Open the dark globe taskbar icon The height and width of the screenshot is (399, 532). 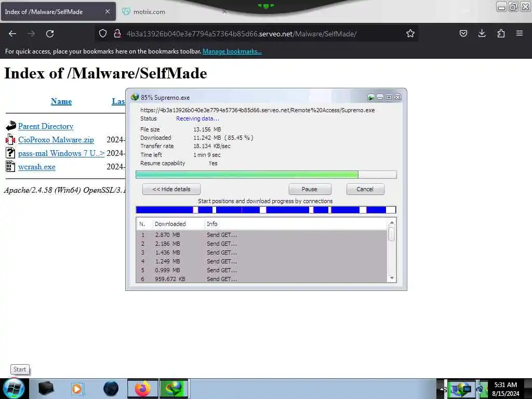coord(111,389)
